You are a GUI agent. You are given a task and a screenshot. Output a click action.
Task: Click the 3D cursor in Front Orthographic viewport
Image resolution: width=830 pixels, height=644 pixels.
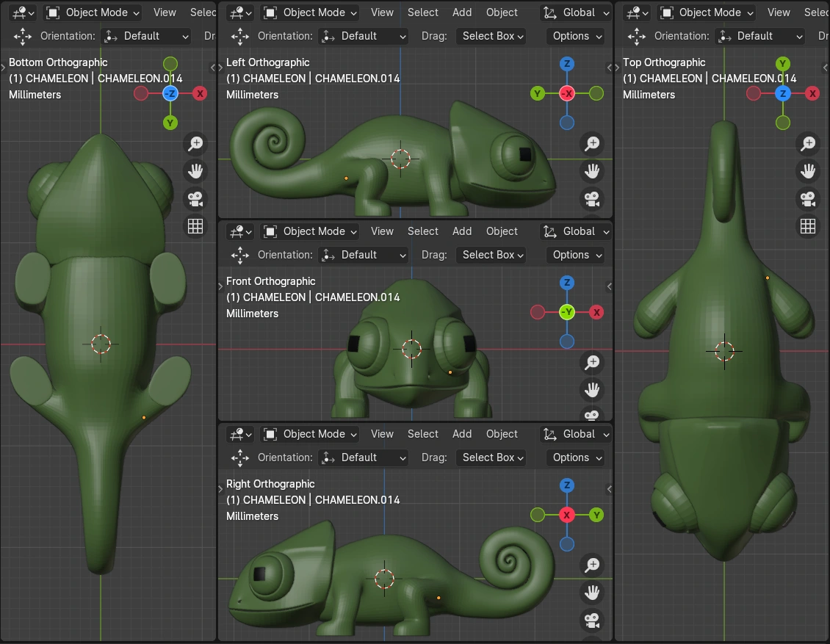coord(411,350)
